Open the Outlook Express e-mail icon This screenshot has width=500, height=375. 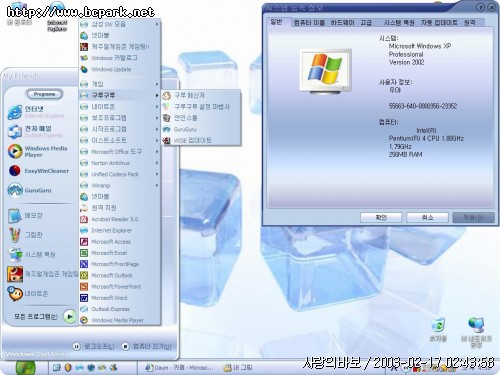15,132
